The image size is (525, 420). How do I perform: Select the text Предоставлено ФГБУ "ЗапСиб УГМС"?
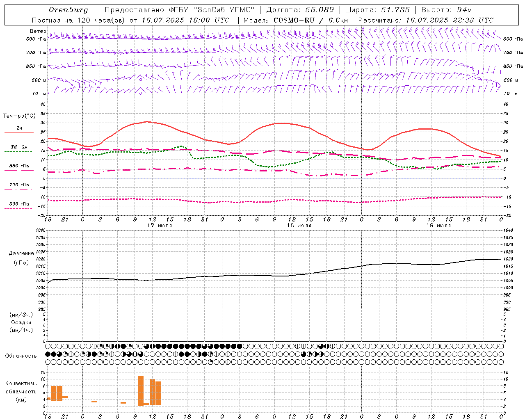click(x=180, y=10)
